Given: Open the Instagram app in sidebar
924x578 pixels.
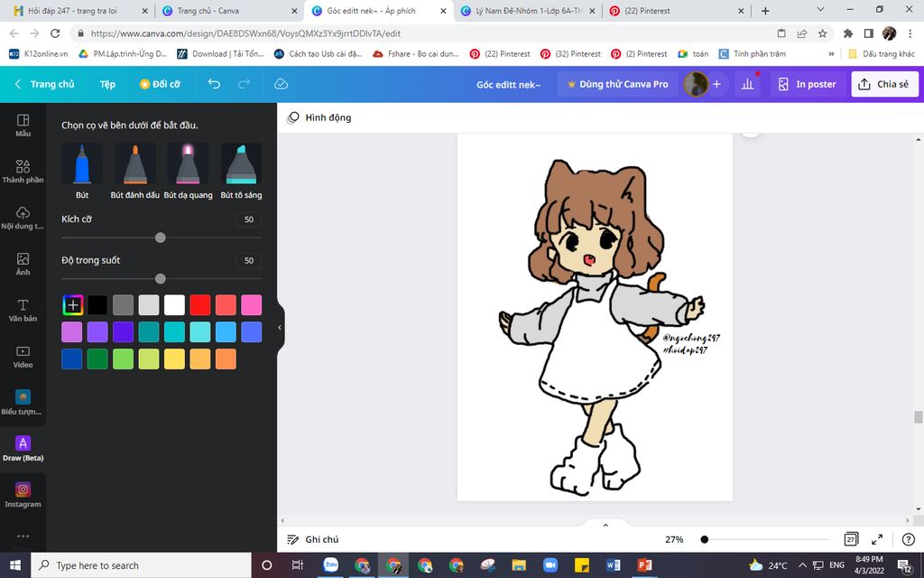Looking at the screenshot, I should coord(23,495).
